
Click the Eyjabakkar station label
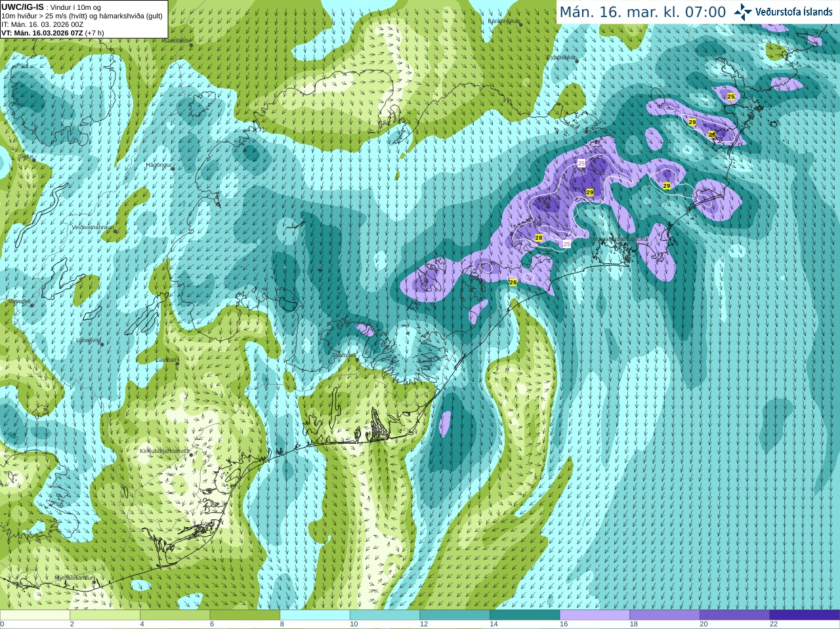(x=562, y=57)
